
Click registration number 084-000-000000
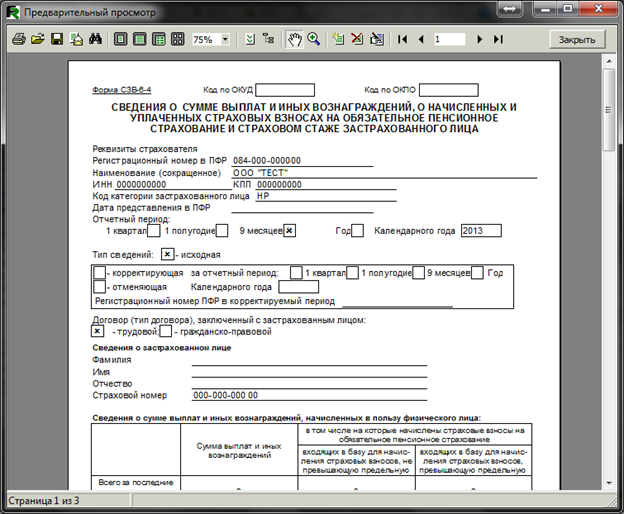(267, 161)
